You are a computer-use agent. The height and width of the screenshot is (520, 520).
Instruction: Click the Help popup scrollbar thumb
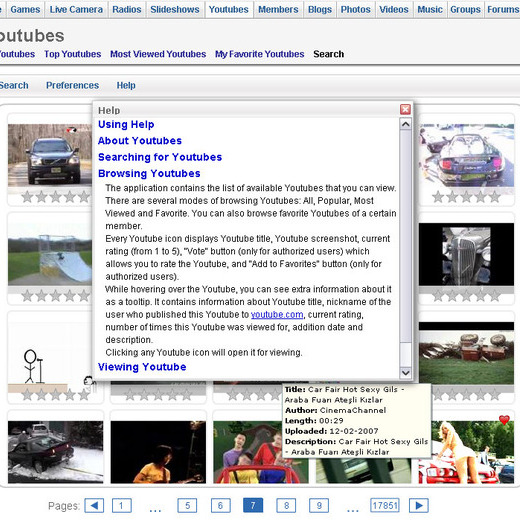405,236
